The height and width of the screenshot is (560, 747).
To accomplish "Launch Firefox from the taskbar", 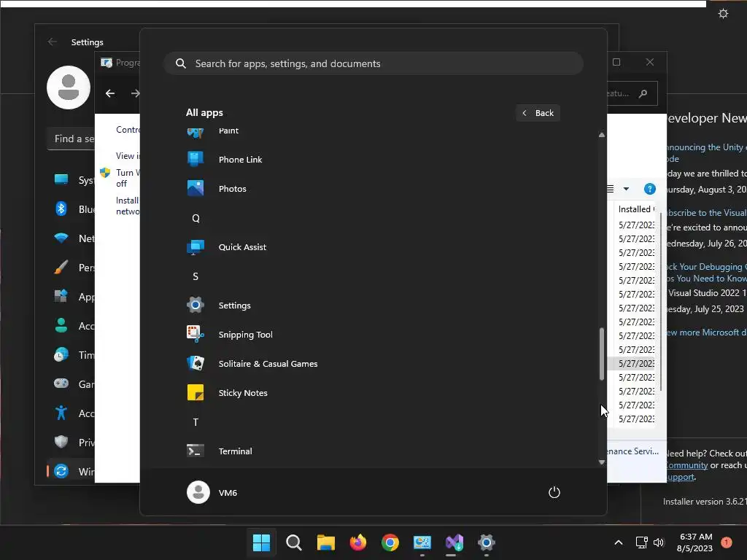I will [x=357, y=542].
